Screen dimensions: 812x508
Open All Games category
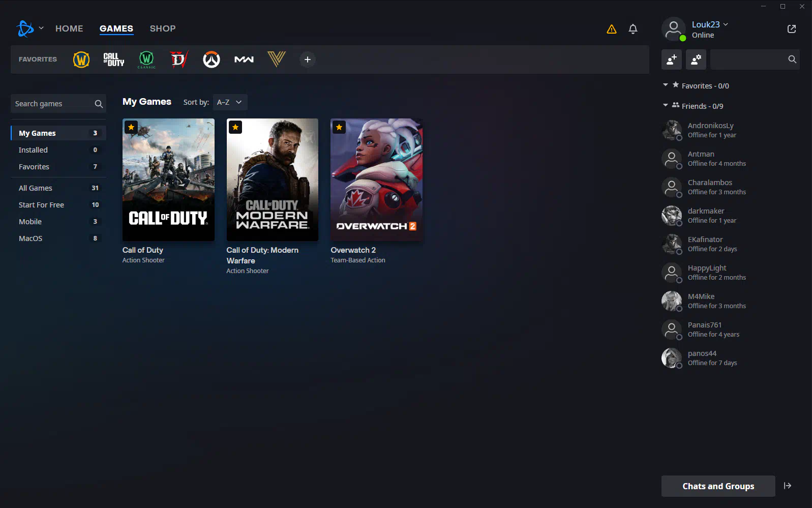(58, 188)
